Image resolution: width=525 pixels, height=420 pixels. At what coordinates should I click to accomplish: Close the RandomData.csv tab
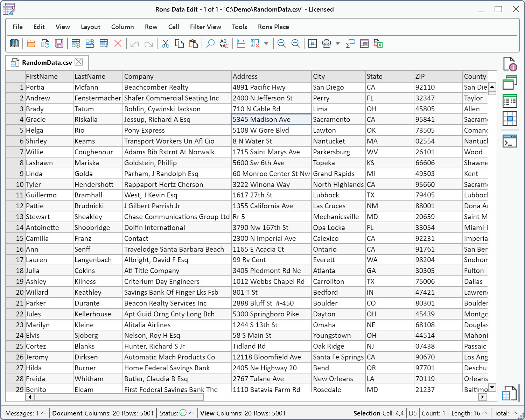79,62
